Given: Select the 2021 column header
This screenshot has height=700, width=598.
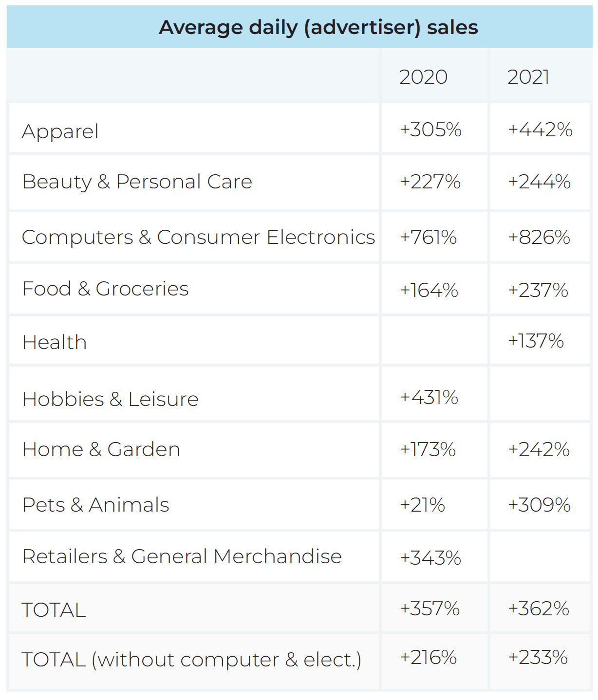Looking at the screenshot, I should tap(528, 77).
